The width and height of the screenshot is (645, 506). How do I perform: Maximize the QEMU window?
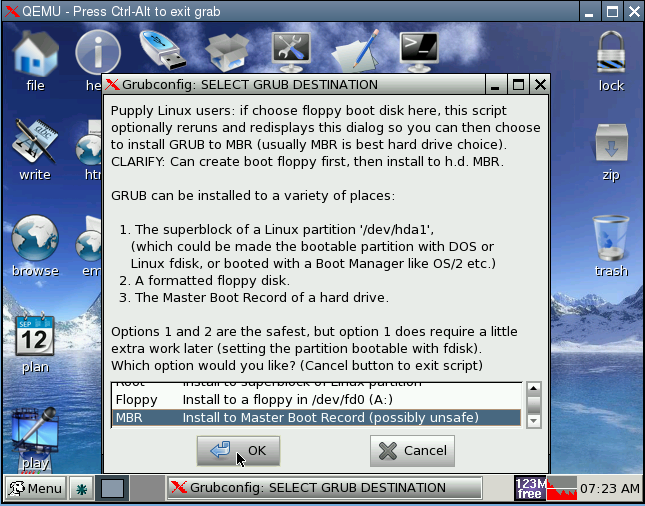point(612,12)
